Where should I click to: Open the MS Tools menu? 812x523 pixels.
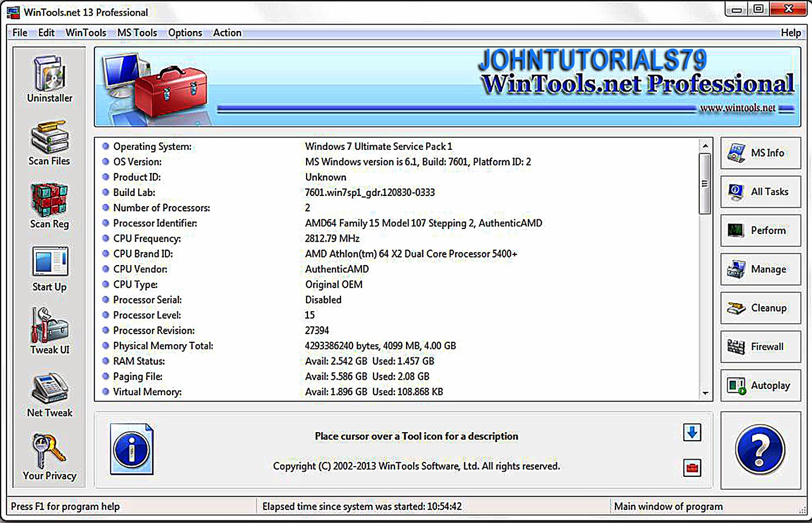point(137,33)
